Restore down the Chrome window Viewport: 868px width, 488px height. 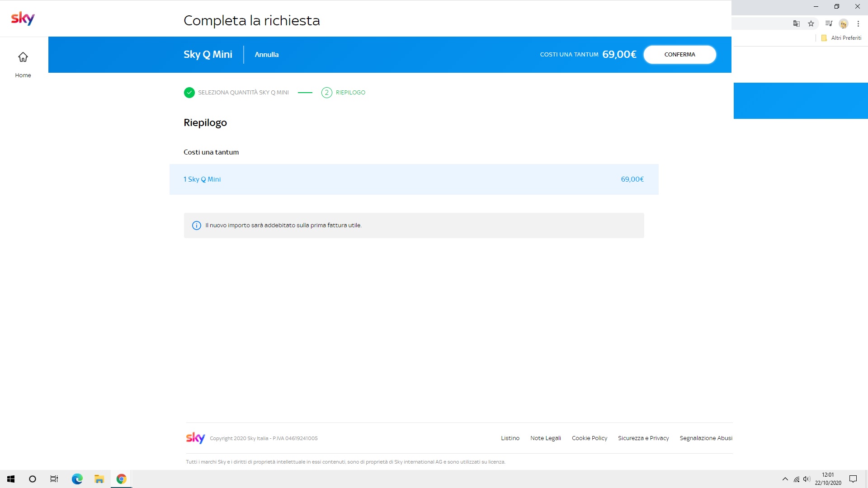click(x=837, y=6)
